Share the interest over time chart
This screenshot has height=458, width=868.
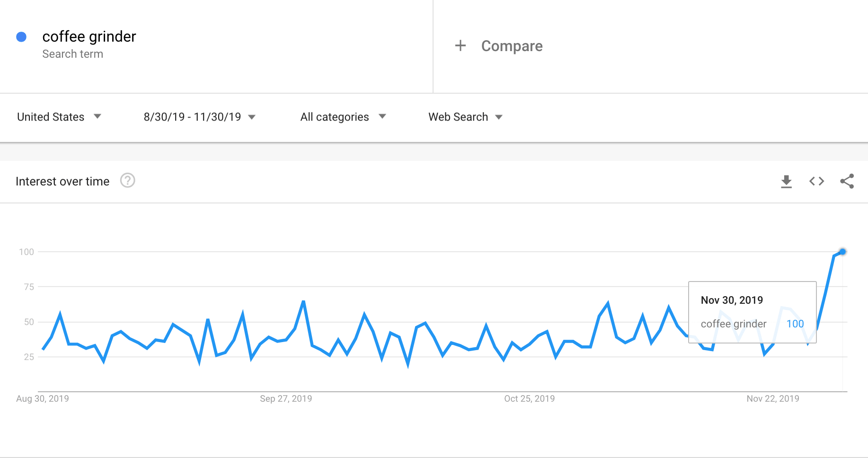(x=847, y=181)
